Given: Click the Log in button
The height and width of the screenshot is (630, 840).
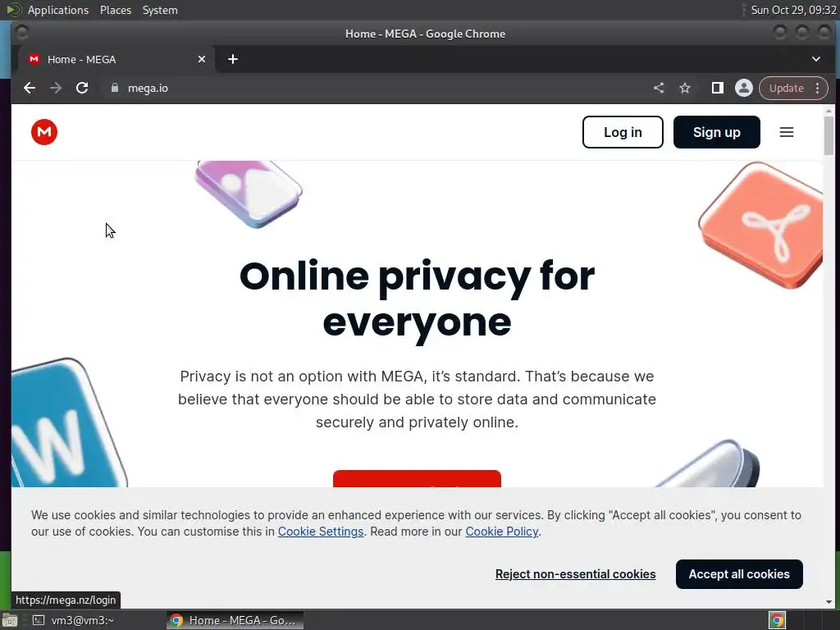Looking at the screenshot, I should [623, 132].
